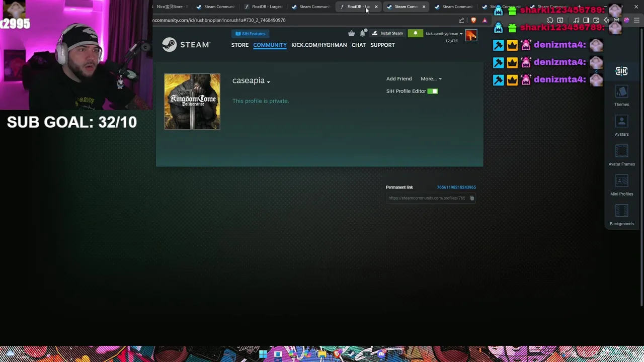Click the SIH Features button
This screenshot has height=362, width=644.
[x=250, y=34]
